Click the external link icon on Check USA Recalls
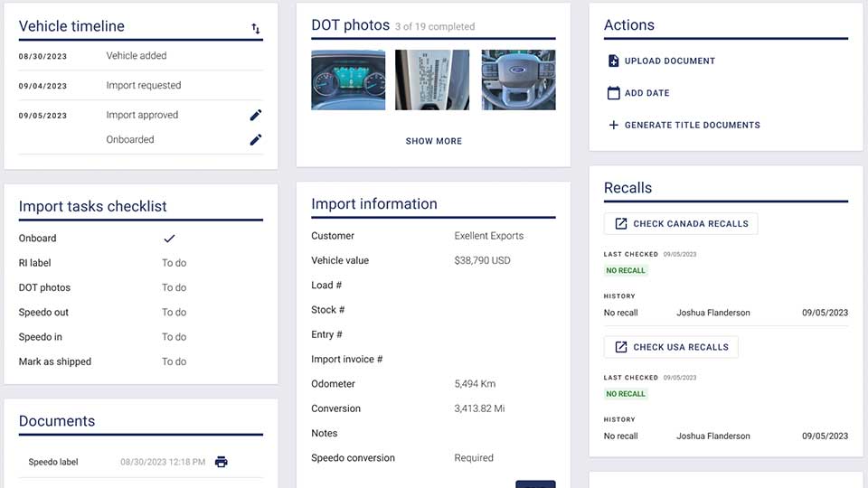This screenshot has width=868, height=488. click(x=621, y=347)
